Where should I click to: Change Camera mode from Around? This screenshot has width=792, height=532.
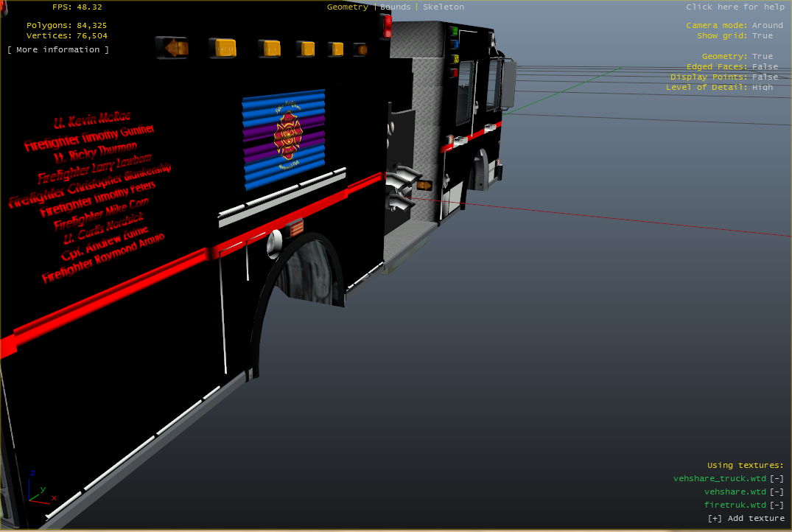coord(767,25)
